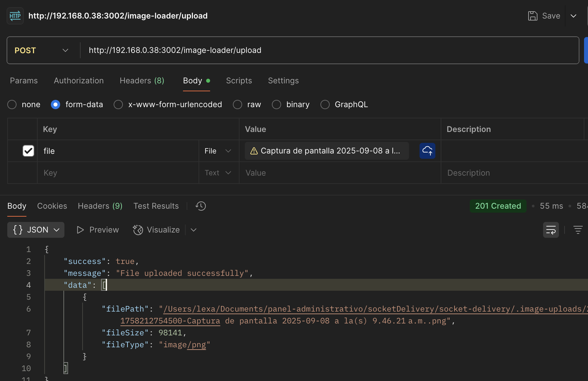Click the request URL input field
The height and width of the screenshot is (381, 588).
330,50
